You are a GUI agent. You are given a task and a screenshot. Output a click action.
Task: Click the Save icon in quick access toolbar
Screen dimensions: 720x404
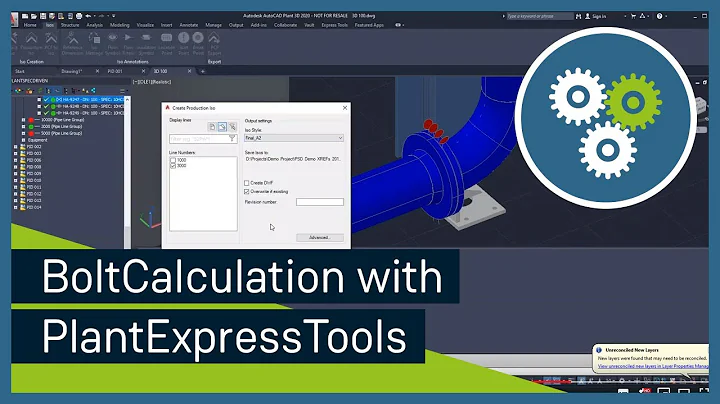pyautogui.click(x=43, y=16)
